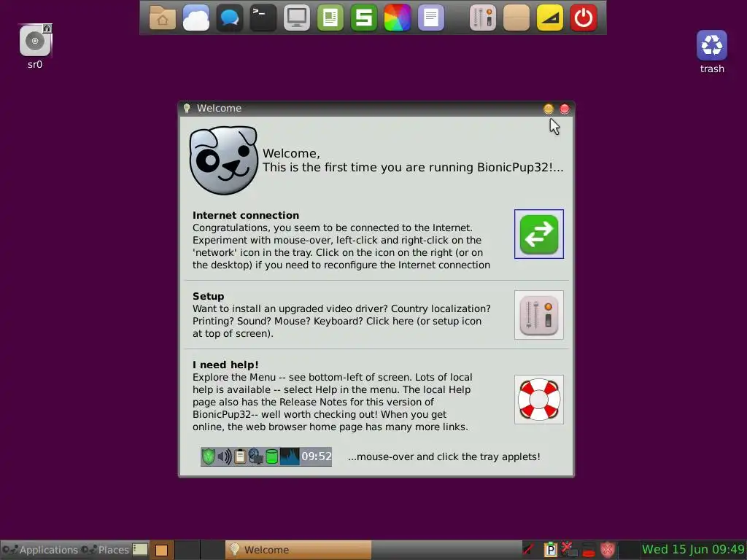Open the tan package box dock icon
The width and height of the screenshot is (747, 560).
[516, 18]
